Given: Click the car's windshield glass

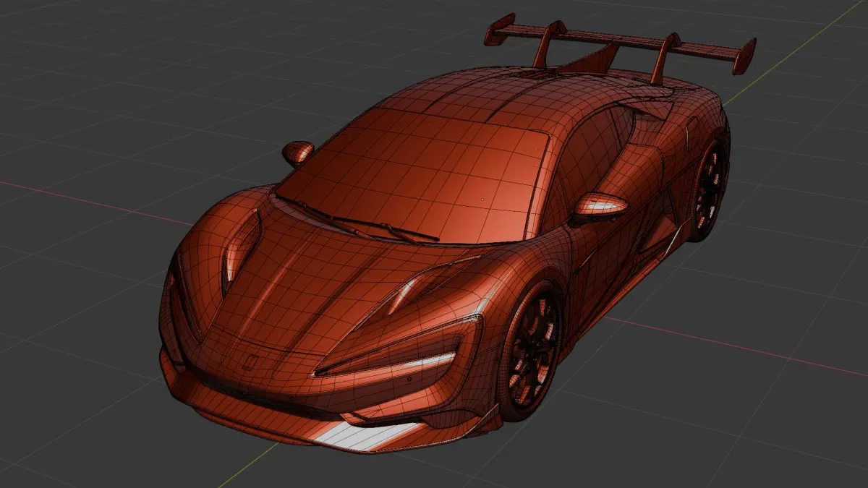Looking at the screenshot, I should tap(420, 177).
